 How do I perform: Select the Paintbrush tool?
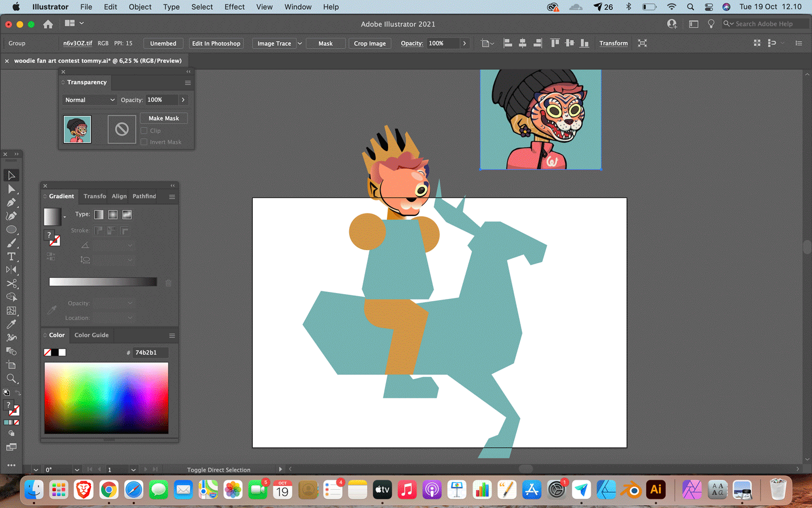click(11, 243)
